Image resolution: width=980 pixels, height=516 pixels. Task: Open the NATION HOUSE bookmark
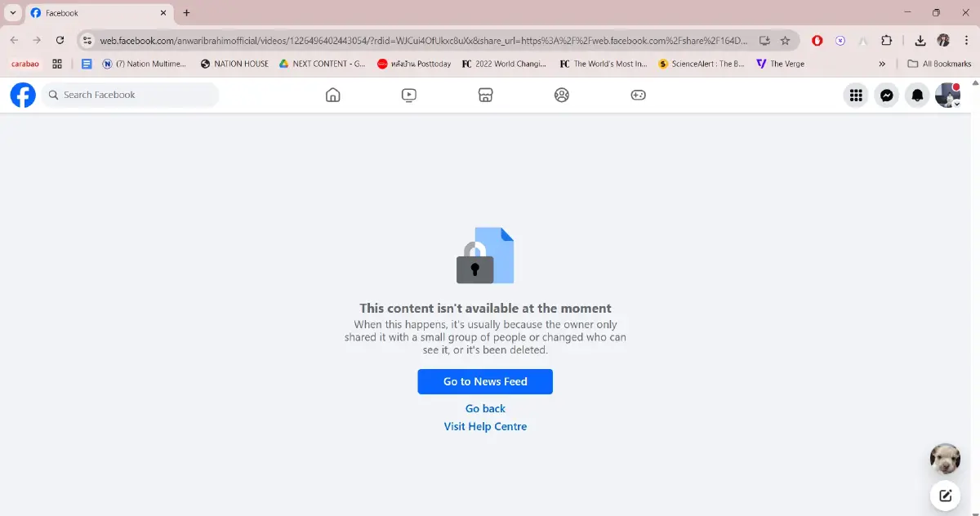(x=234, y=64)
